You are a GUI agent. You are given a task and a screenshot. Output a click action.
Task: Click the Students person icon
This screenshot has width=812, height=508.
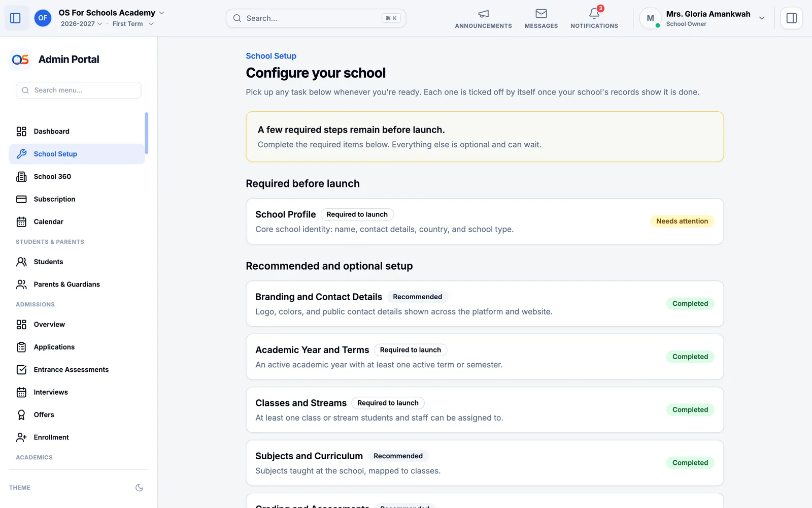(x=21, y=262)
